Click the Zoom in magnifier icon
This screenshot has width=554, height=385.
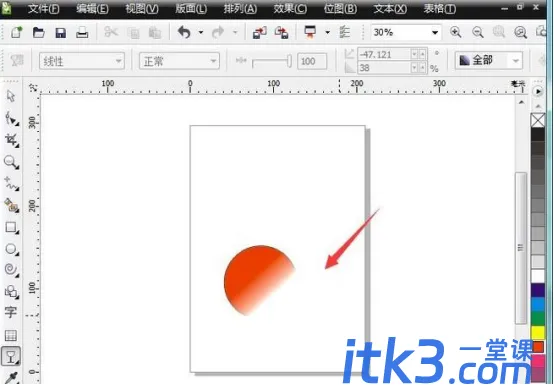[x=455, y=32]
